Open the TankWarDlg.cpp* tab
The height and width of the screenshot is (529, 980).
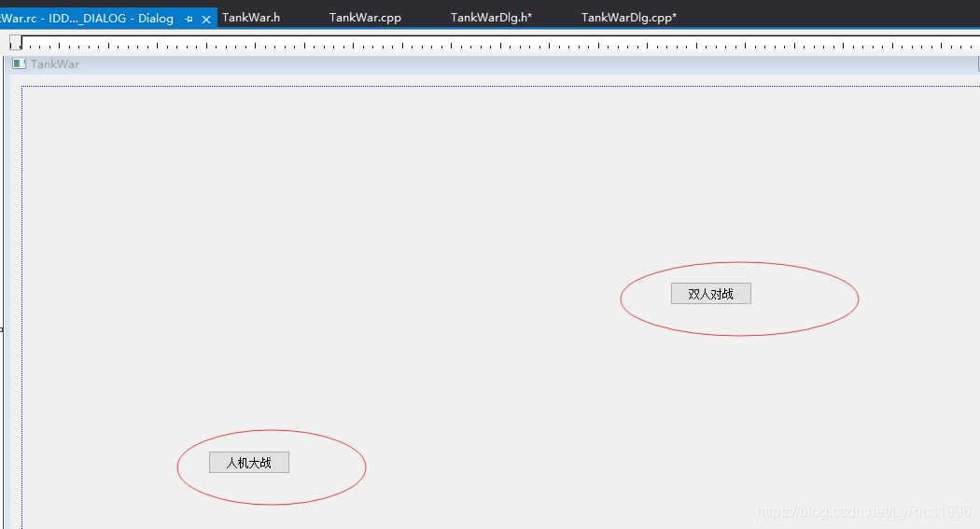pos(629,18)
